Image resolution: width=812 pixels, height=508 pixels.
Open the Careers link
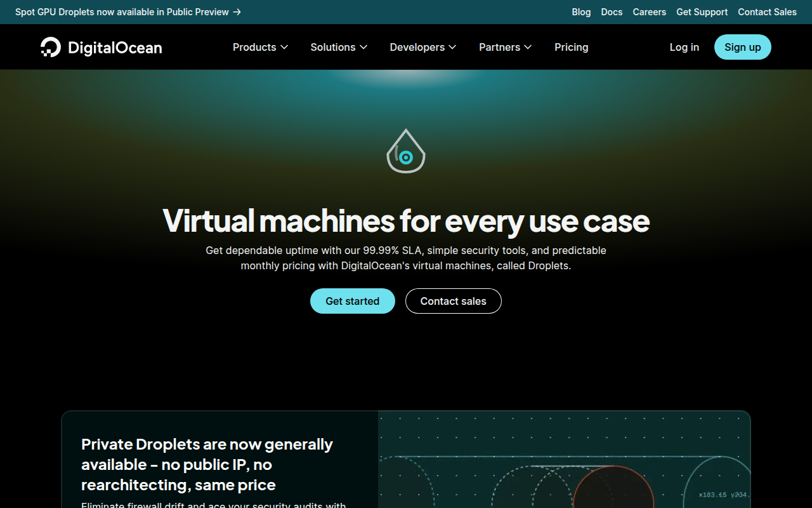pyautogui.click(x=649, y=12)
